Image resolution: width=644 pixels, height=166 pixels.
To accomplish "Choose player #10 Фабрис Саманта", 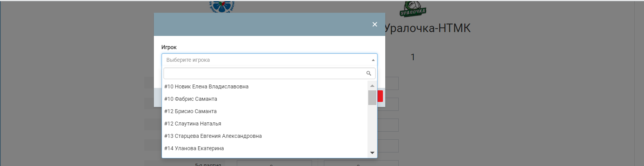I will tap(191, 99).
